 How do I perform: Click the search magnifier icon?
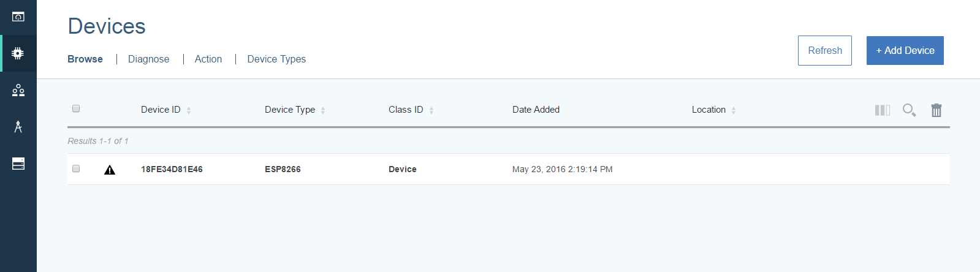[x=909, y=110]
